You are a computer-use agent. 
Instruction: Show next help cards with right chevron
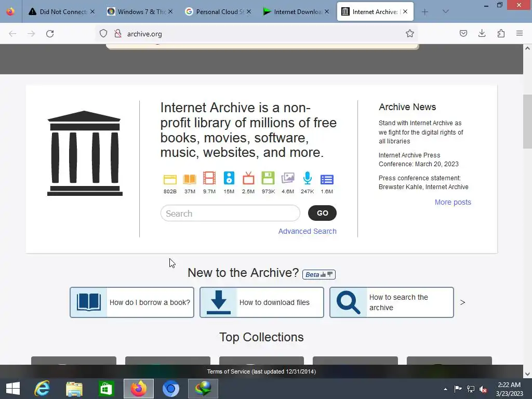pos(462,302)
